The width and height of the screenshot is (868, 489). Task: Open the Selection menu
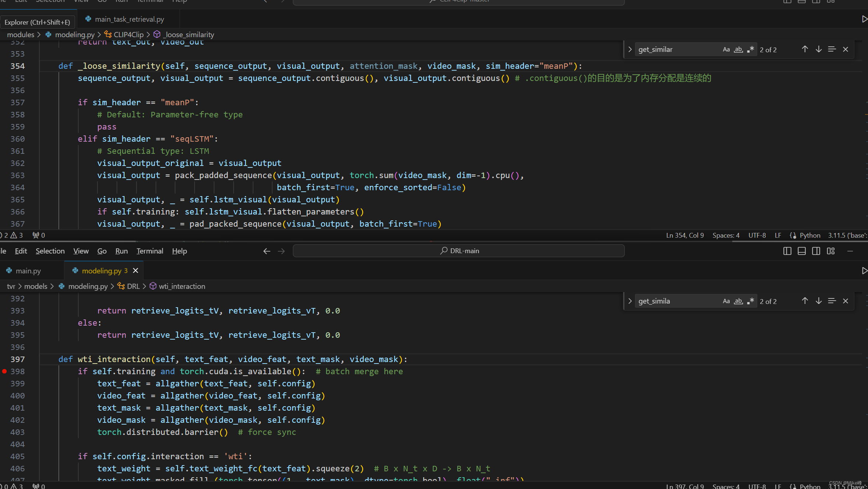pos(50,251)
